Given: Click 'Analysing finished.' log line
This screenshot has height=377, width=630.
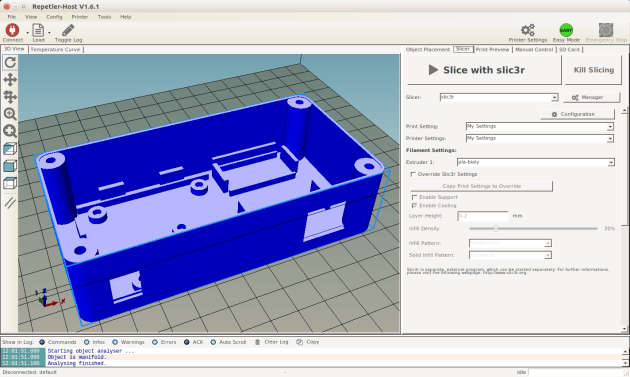Looking at the screenshot, I should 77,363.
